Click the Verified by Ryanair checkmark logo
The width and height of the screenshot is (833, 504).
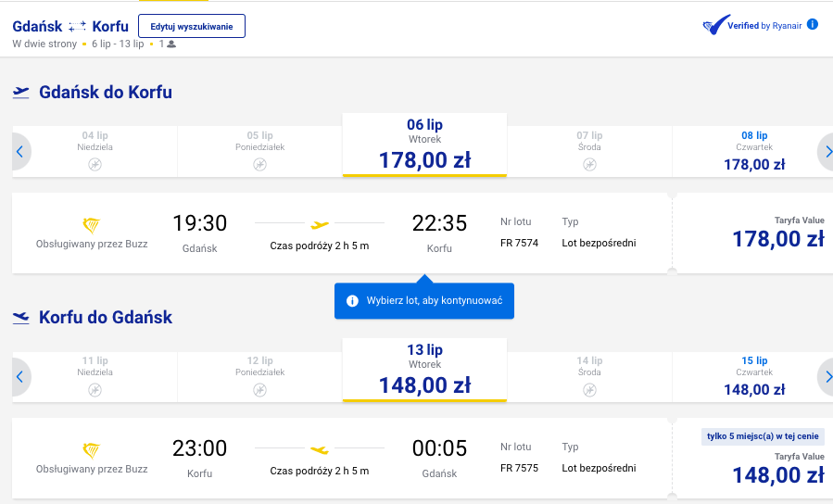point(715,24)
